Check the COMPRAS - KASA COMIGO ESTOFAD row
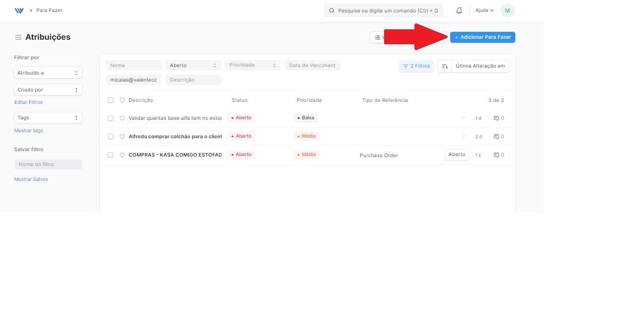This screenshot has width=644, height=336. point(110,155)
